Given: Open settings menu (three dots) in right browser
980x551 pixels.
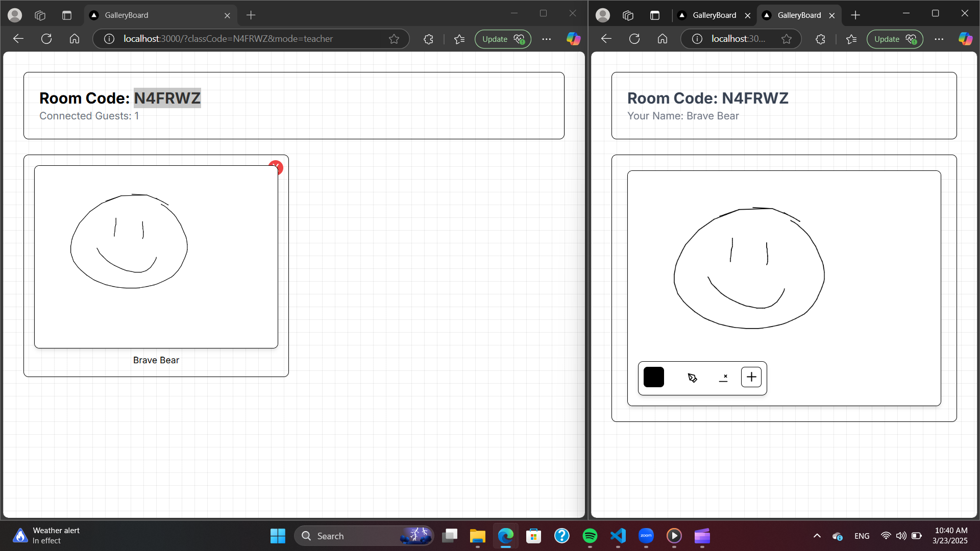Looking at the screenshot, I should [x=939, y=39].
